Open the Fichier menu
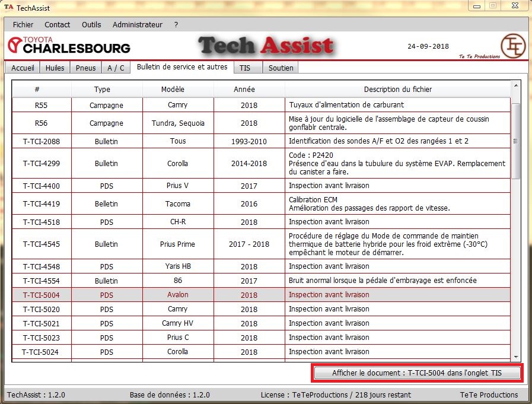The width and height of the screenshot is (532, 404). [x=23, y=25]
